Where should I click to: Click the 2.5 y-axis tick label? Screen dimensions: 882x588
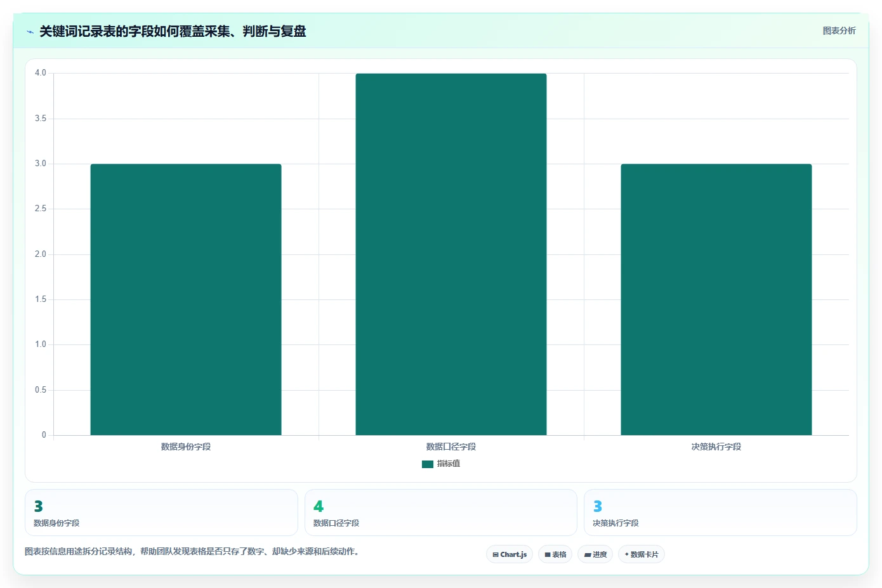click(41, 209)
